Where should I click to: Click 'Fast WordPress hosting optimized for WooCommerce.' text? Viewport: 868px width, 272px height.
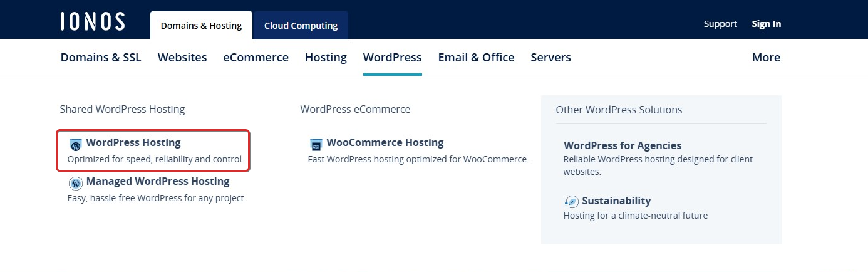click(x=418, y=159)
